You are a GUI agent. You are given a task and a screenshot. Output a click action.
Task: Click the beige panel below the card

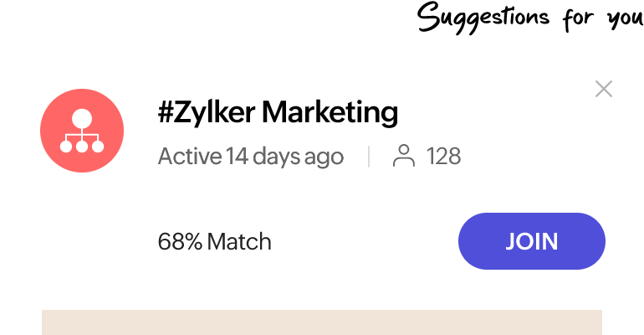[x=322, y=322]
